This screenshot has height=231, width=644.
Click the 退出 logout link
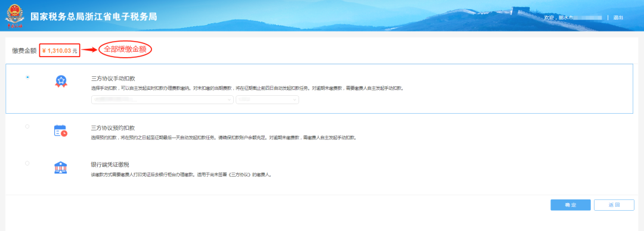click(x=618, y=18)
